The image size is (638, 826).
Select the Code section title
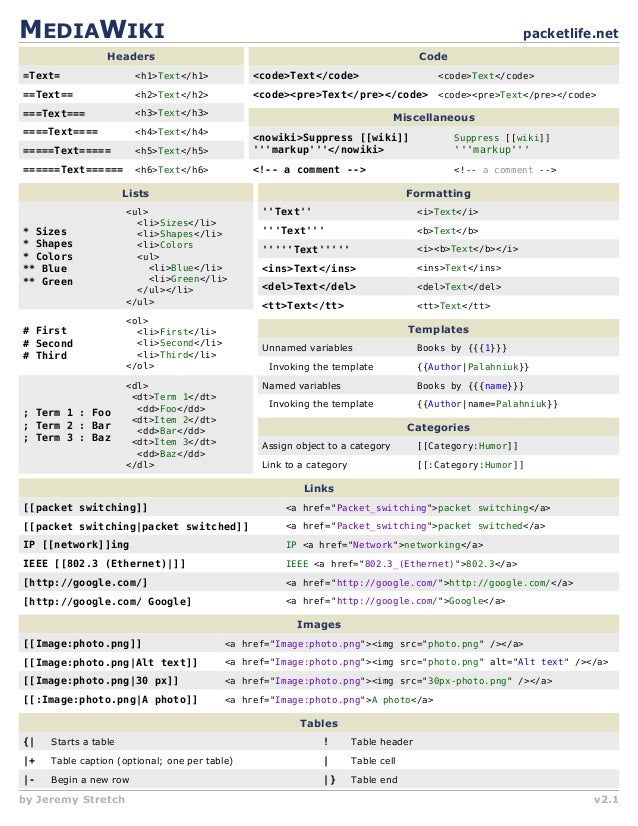coord(433,56)
